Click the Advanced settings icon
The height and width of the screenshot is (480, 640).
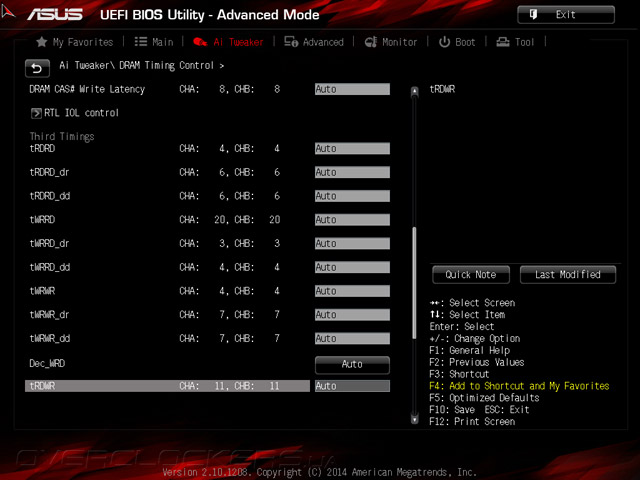click(x=291, y=42)
